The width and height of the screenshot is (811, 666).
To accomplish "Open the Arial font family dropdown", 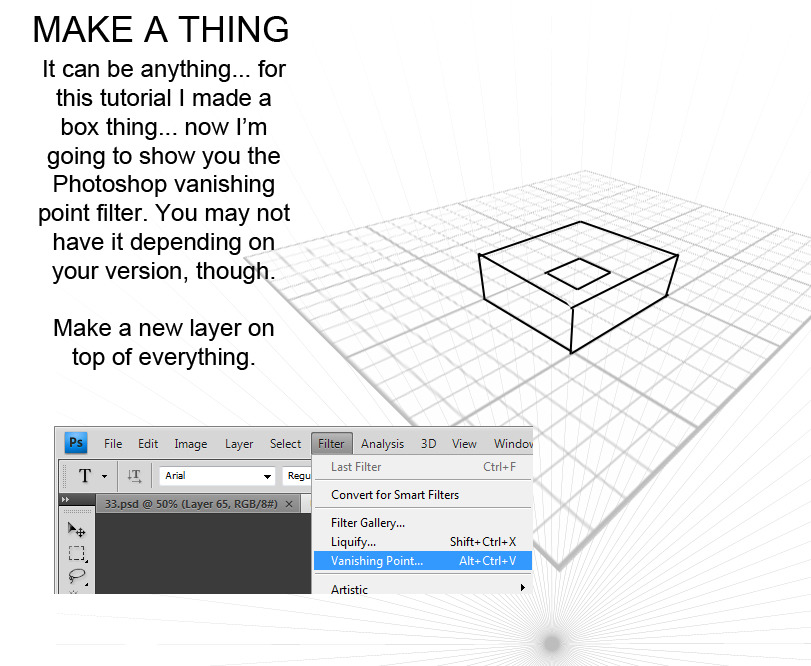I will [267, 477].
